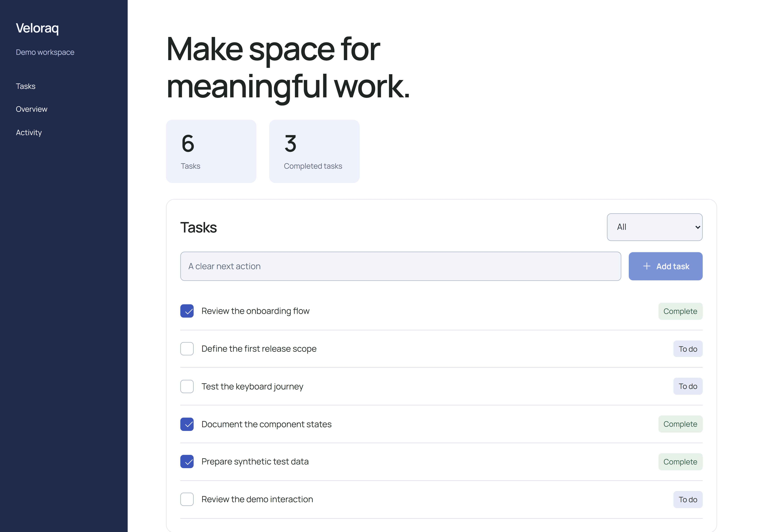The height and width of the screenshot is (532, 766).
Task: Click the Complete badge for Prepare synthetic test data
Action: (x=680, y=462)
